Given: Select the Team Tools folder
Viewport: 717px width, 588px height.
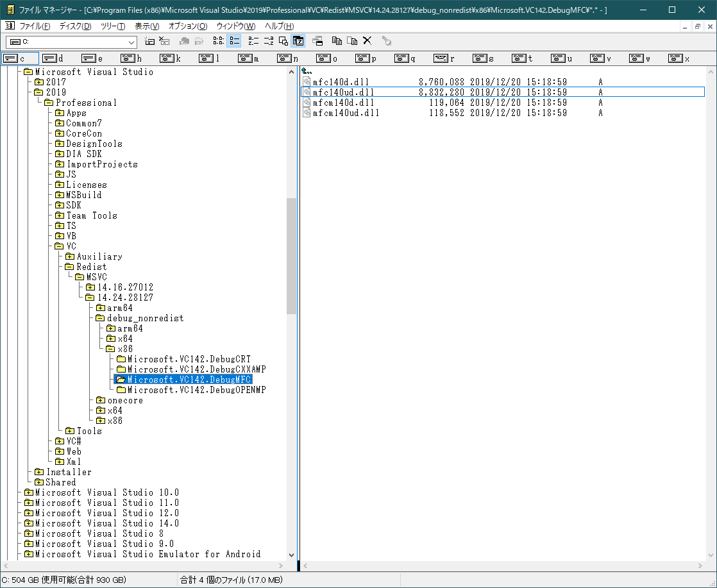Looking at the screenshot, I should pos(92,215).
